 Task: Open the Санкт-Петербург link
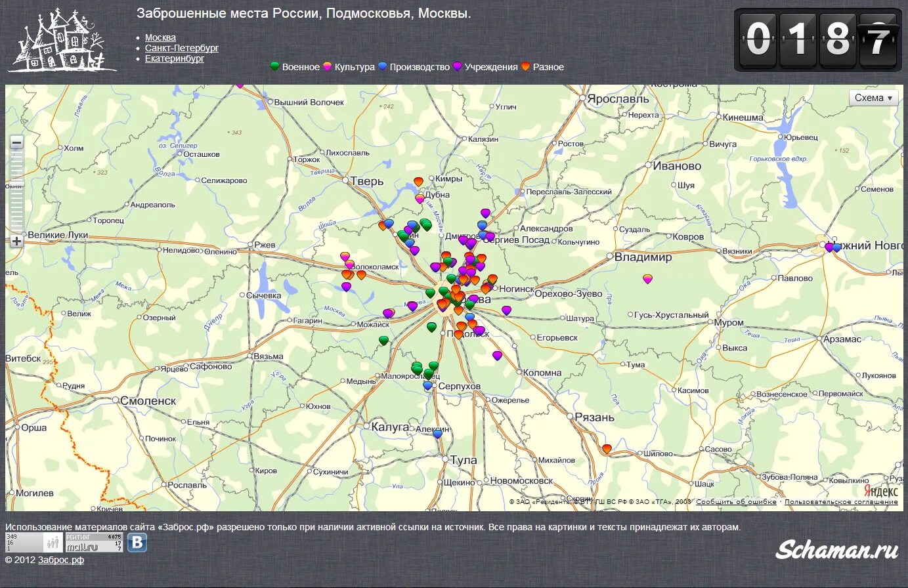[182, 48]
